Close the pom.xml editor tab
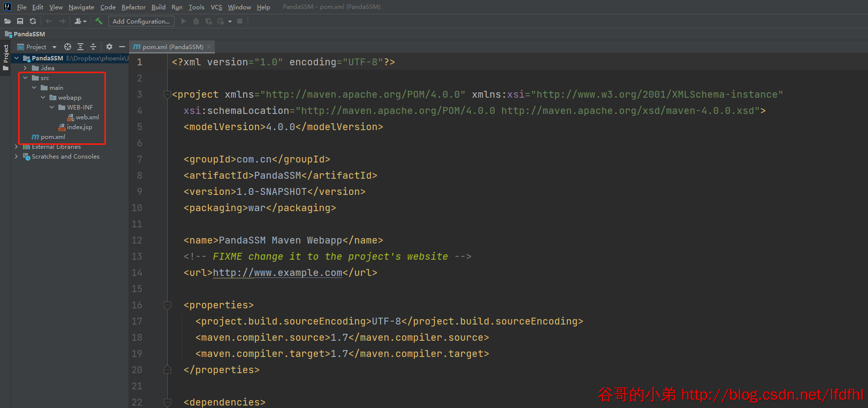 click(x=209, y=47)
